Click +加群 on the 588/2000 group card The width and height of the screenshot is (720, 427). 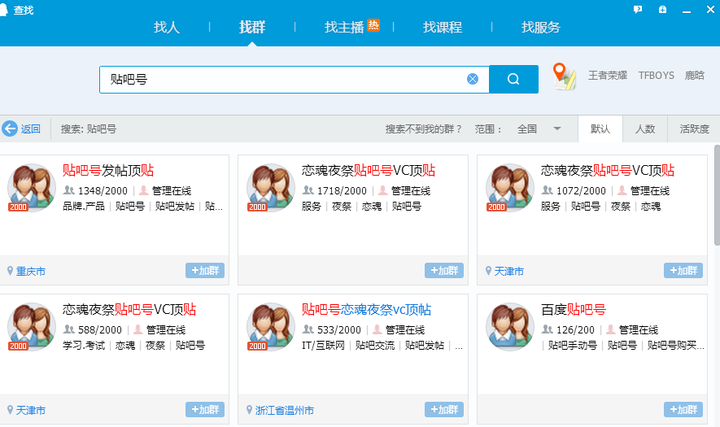coord(205,410)
